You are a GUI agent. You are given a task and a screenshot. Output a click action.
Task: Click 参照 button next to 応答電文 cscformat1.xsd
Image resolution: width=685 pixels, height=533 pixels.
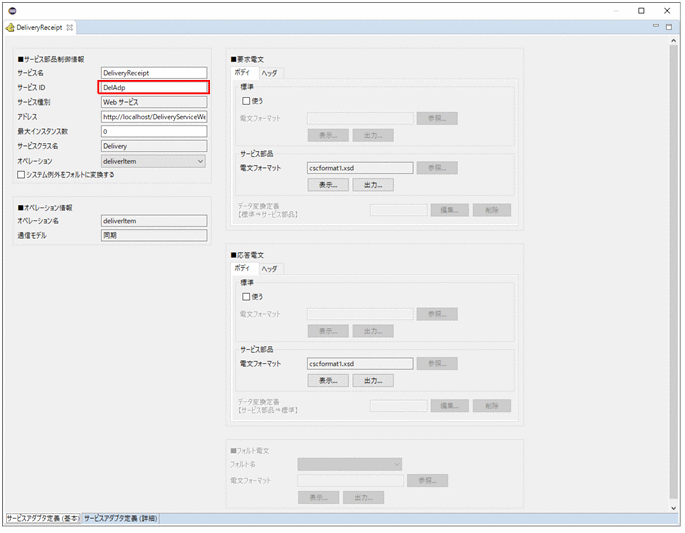[x=437, y=363]
